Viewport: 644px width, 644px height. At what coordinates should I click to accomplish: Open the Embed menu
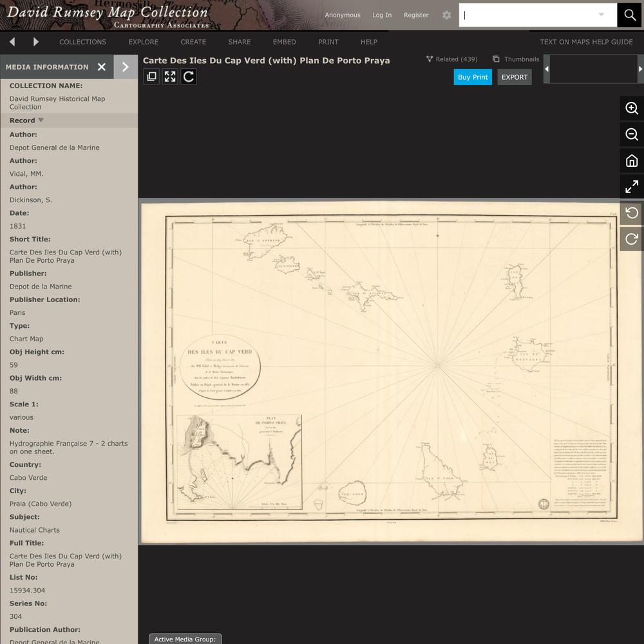pos(284,42)
